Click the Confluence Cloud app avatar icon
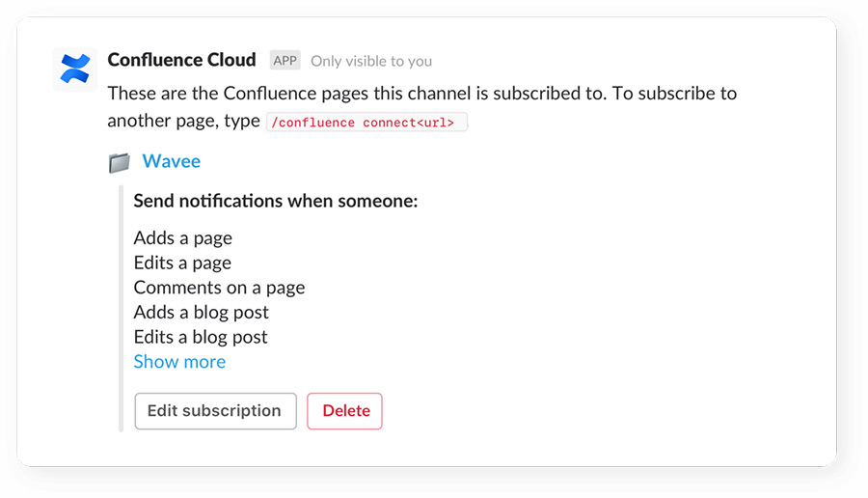868x498 pixels. [x=75, y=69]
